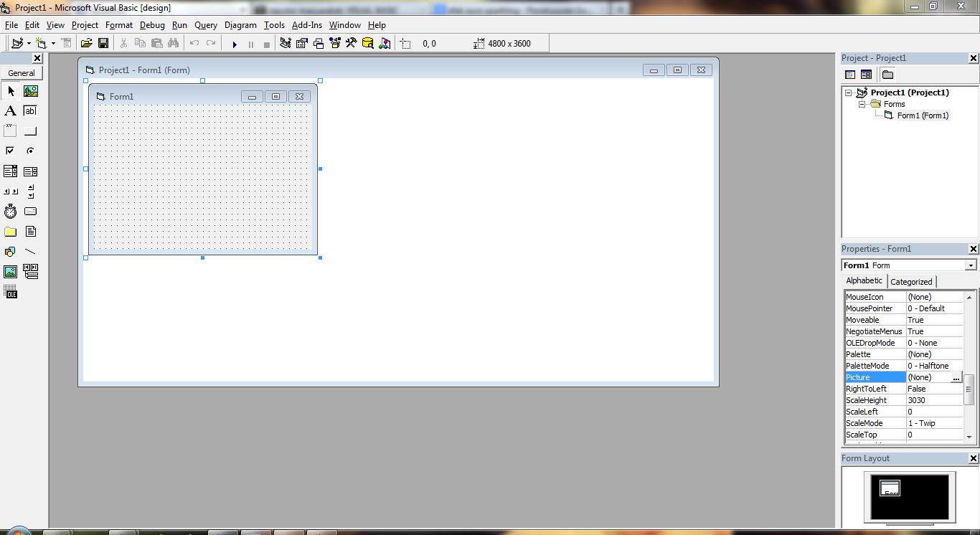The width and height of the screenshot is (980, 535).
Task: Select the Timer control tool
Action: coord(11,212)
